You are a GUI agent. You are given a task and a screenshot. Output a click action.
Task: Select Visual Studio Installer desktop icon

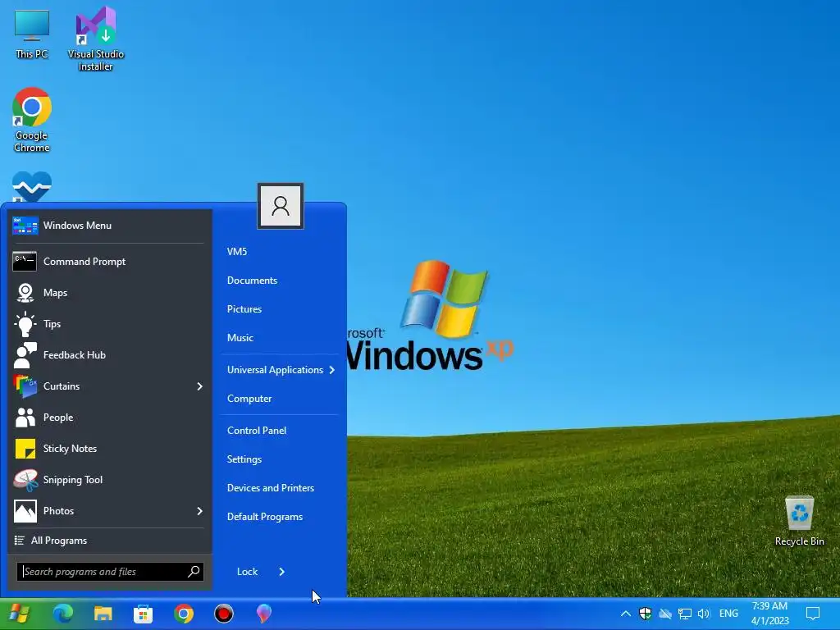click(96, 39)
